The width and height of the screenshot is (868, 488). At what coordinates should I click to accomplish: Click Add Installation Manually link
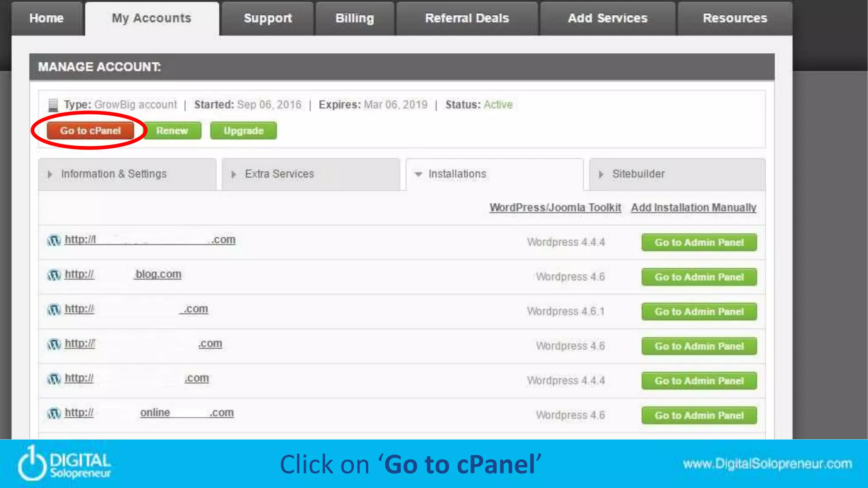[693, 208]
